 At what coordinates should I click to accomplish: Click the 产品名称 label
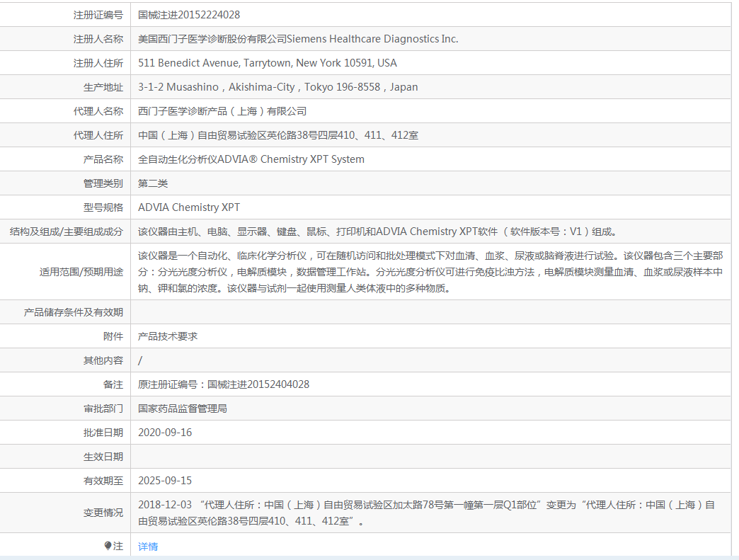103,159
